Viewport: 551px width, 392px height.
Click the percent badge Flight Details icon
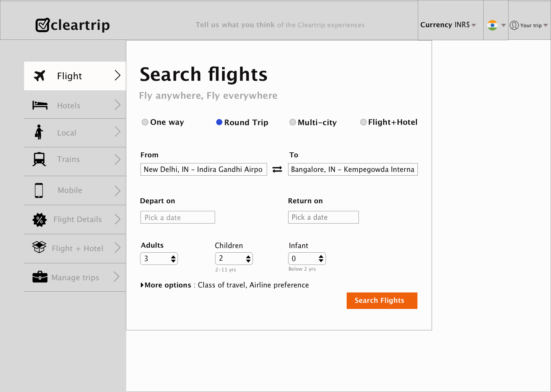(39, 220)
